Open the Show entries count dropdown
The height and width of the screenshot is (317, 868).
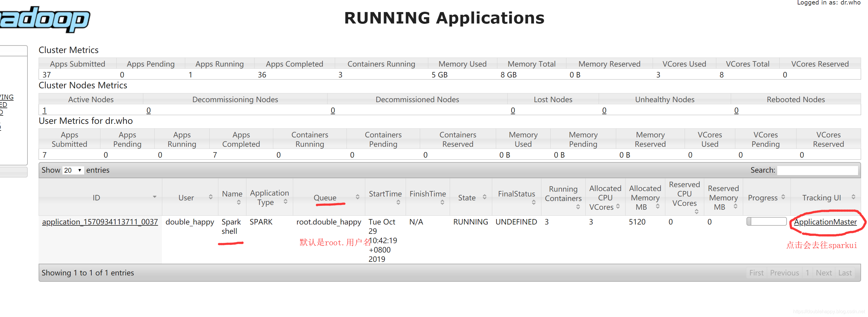[73, 170]
